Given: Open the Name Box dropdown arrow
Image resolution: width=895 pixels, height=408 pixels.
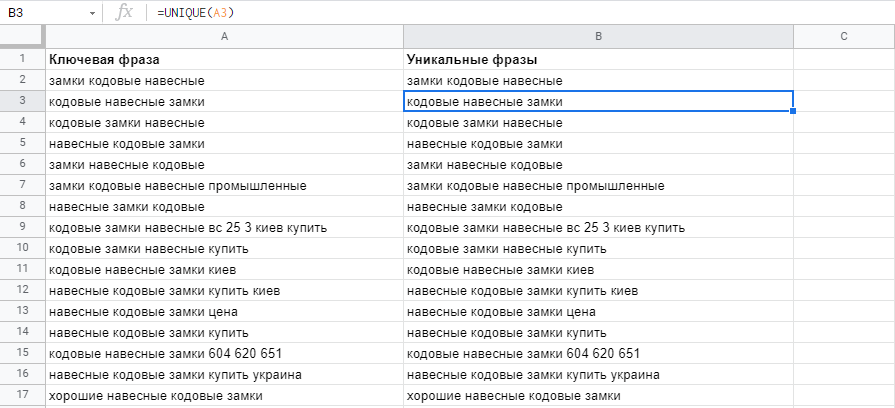Looking at the screenshot, I should point(92,14).
